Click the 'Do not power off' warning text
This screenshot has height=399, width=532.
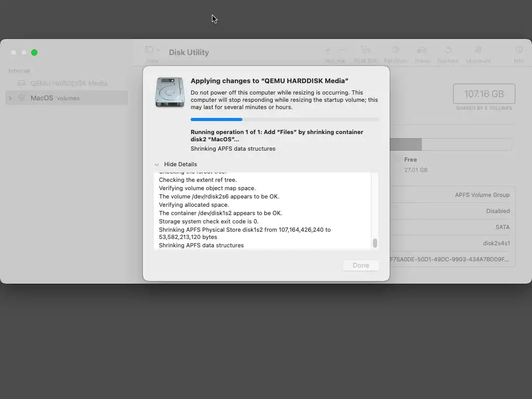click(x=284, y=100)
